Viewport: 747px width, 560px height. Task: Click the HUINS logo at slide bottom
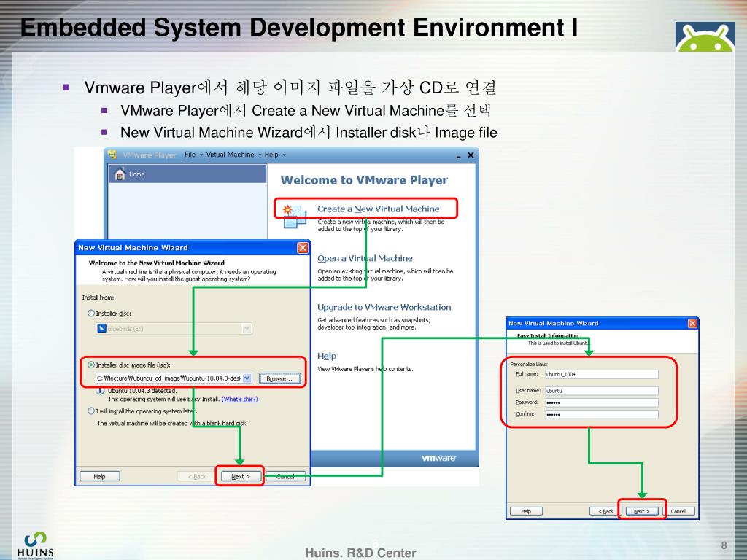[35, 545]
